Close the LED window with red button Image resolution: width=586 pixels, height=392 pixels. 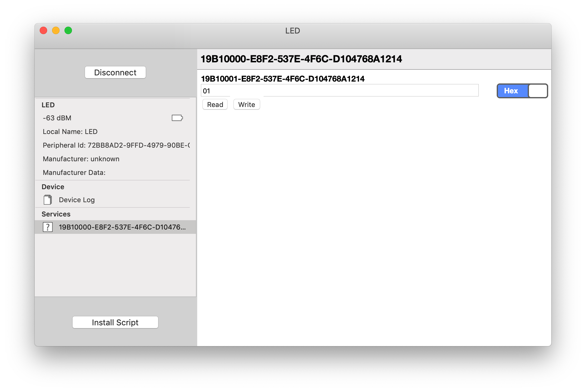tap(43, 30)
